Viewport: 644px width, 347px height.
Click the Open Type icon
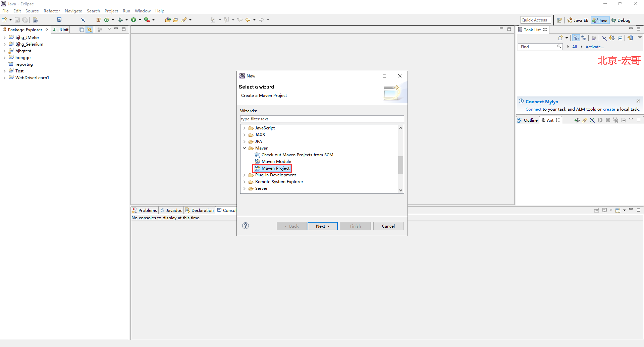tap(168, 20)
